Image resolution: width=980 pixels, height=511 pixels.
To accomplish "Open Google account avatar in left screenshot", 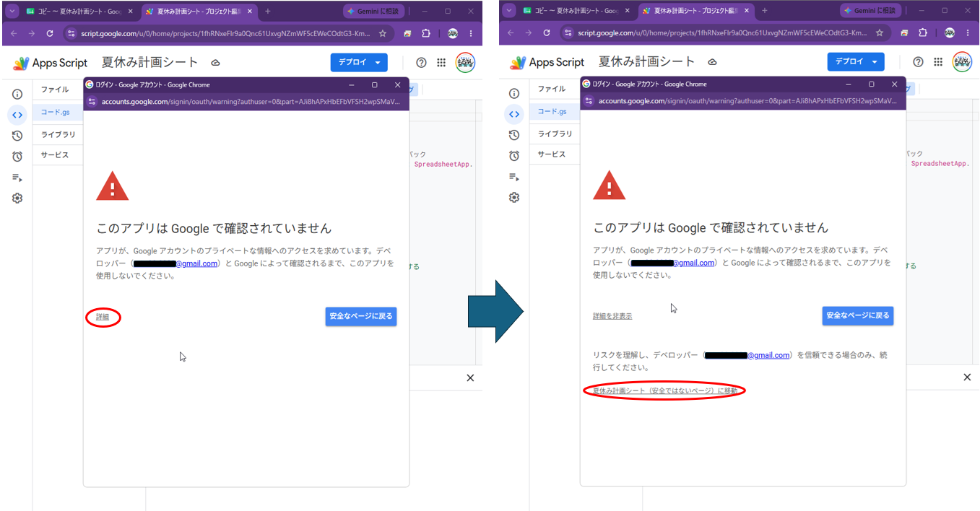I will [x=466, y=63].
